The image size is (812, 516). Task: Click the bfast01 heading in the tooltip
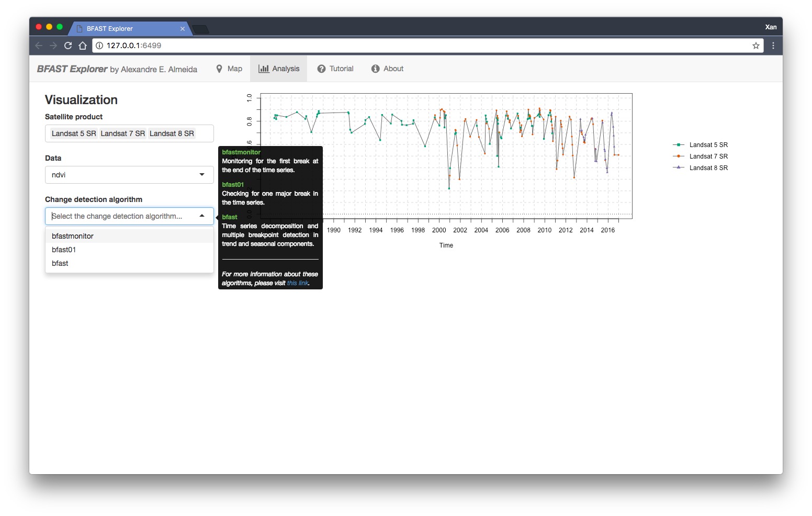pos(233,185)
